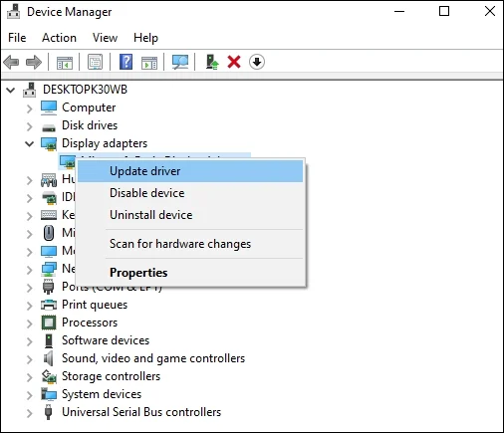Expand the Computer category chevron
Screen dimensions: 504x433
coord(30,108)
